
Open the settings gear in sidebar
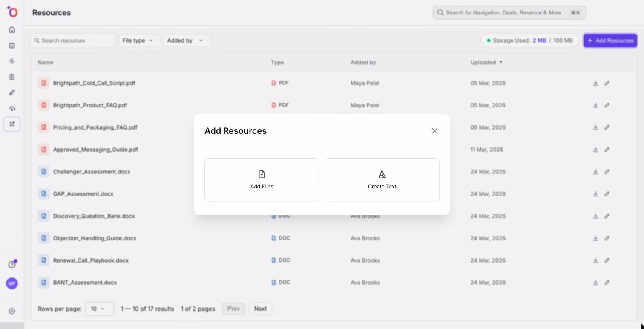click(x=12, y=311)
